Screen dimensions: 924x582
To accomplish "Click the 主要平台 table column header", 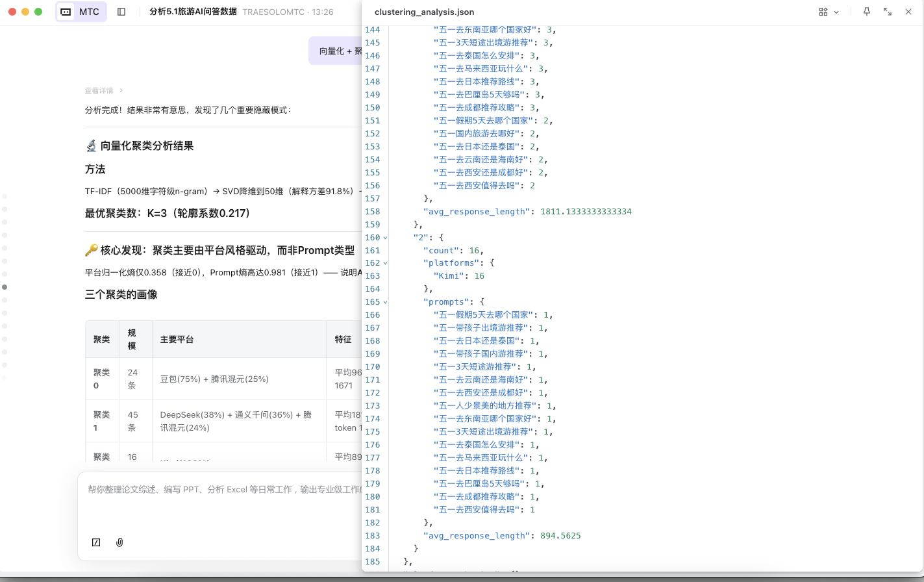I will click(177, 339).
